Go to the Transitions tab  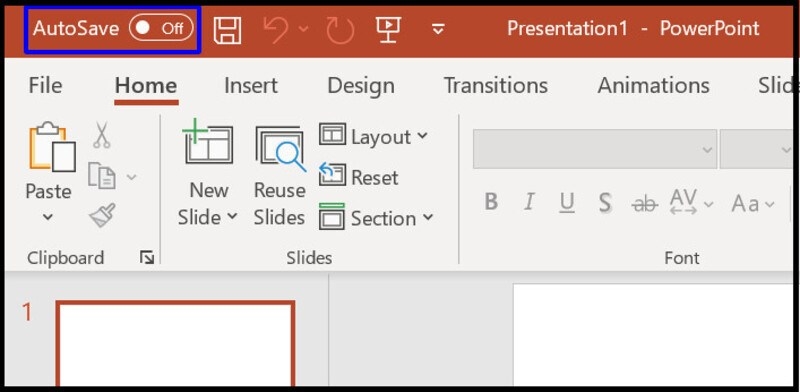(495, 85)
